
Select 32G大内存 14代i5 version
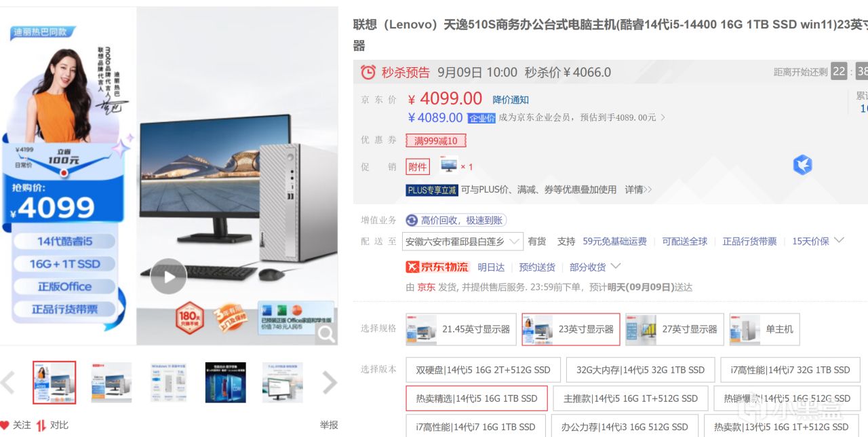[640, 370]
